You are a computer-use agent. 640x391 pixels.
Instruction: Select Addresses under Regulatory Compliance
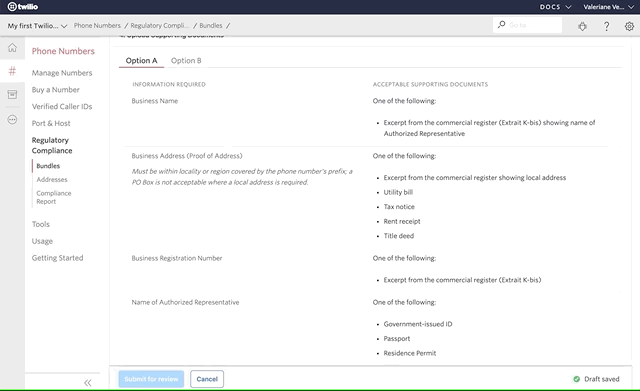(52, 180)
